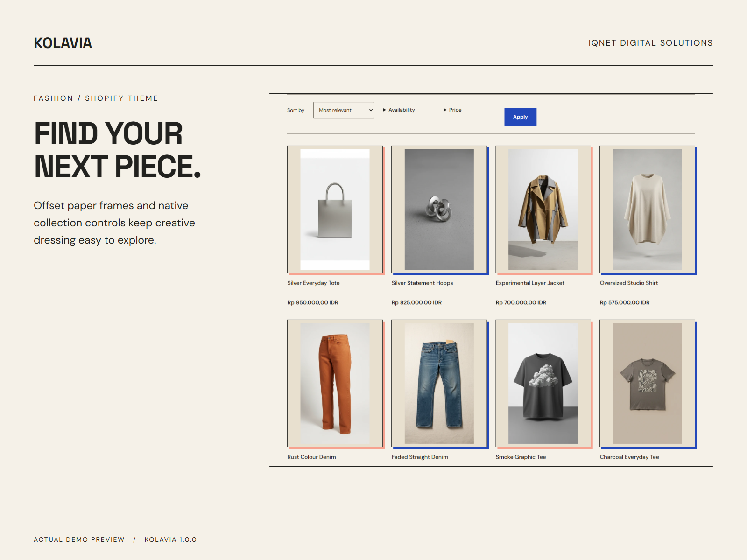747x560 pixels.
Task: Click the price 'Rp 575.000,00 IDR'
Action: click(x=625, y=302)
